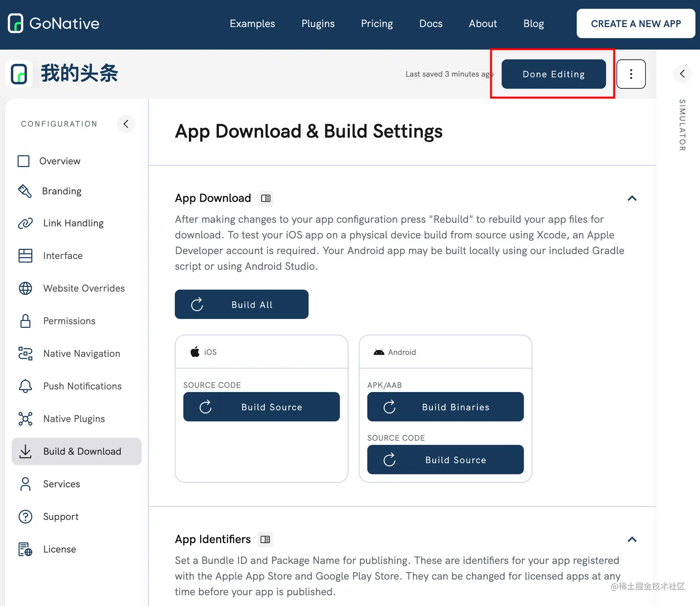
Task: Click the Build All button
Action: click(242, 305)
